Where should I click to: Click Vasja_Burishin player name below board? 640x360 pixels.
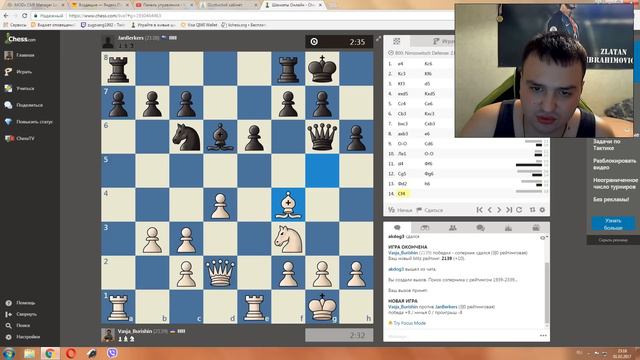pyautogui.click(x=135, y=331)
